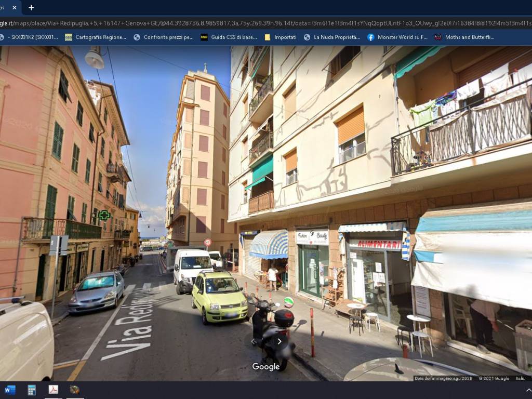This screenshot has width=532, height=399.
Task: Select the open Google Maps browser tab
Action: [4, 7]
